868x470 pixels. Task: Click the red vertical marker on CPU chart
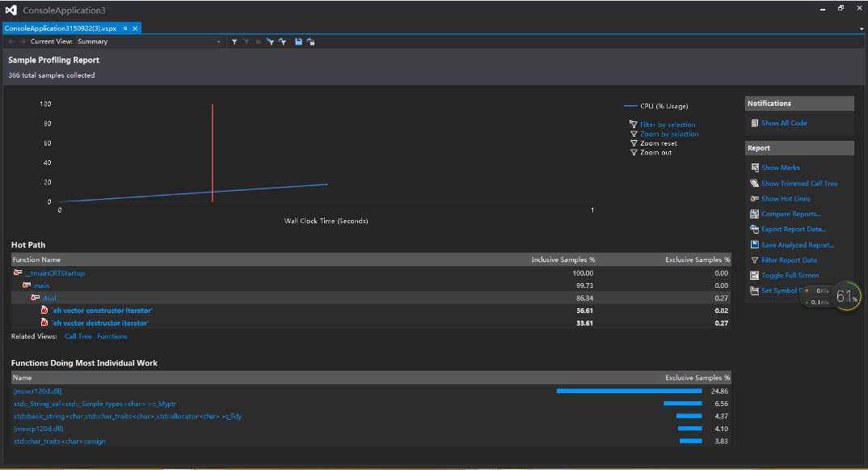pyautogui.click(x=212, y=152)
